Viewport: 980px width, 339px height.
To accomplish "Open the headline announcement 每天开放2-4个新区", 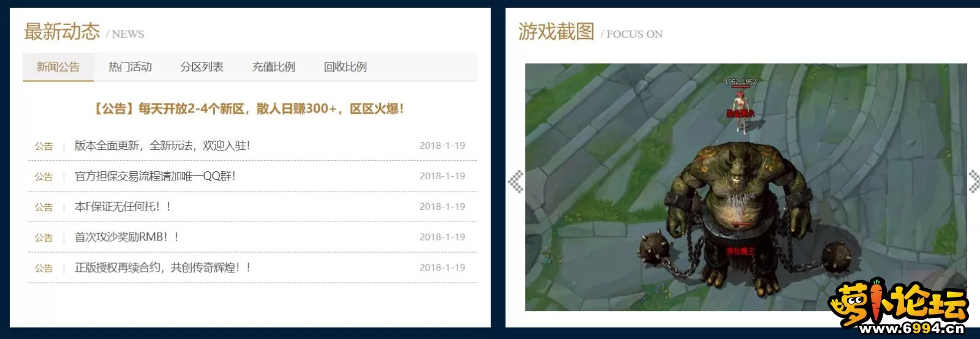I will pos(247,109).
